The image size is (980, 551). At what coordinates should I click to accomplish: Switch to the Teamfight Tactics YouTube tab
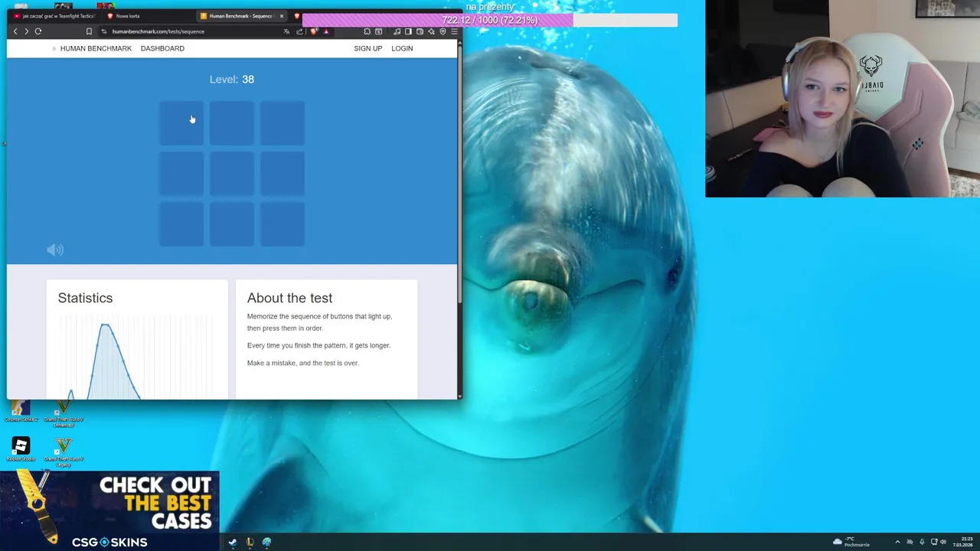pyautogui.click(x=54, y=15)
